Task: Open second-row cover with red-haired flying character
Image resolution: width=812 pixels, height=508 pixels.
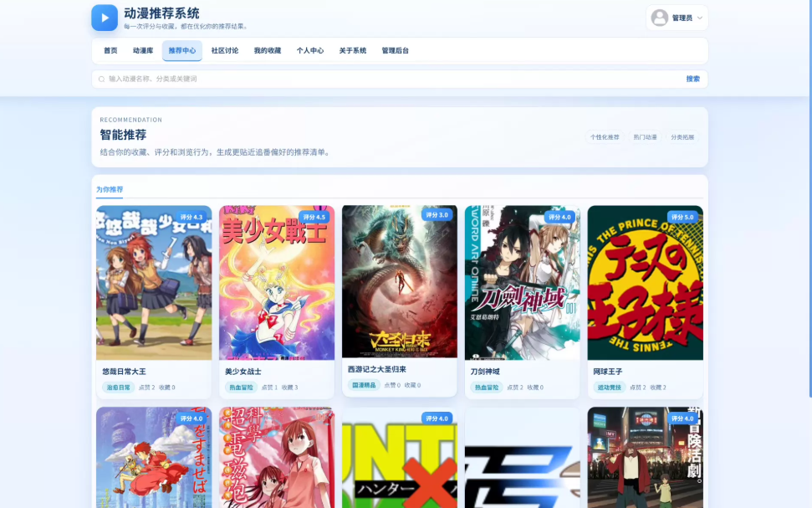Action: [154, 457]
